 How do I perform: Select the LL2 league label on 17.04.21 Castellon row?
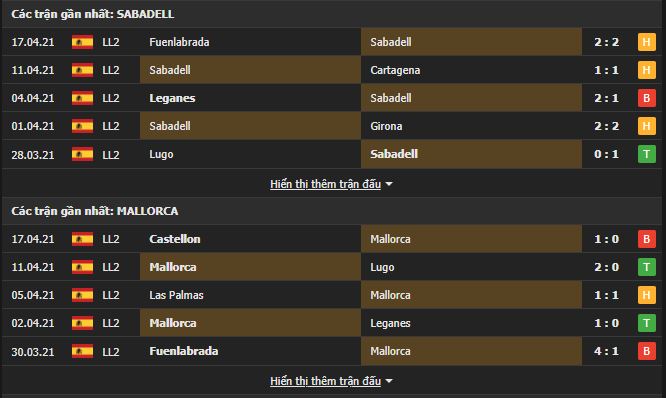[x=110, y=239]
